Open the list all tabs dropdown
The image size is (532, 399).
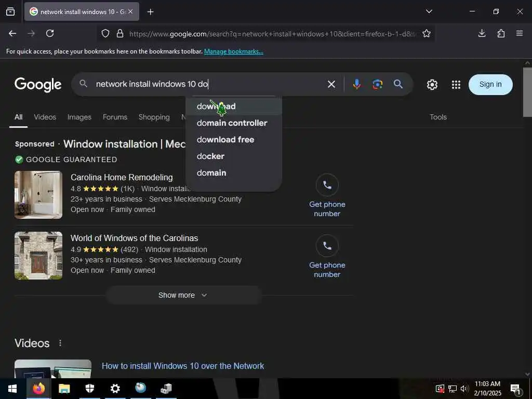coord(429,11)
